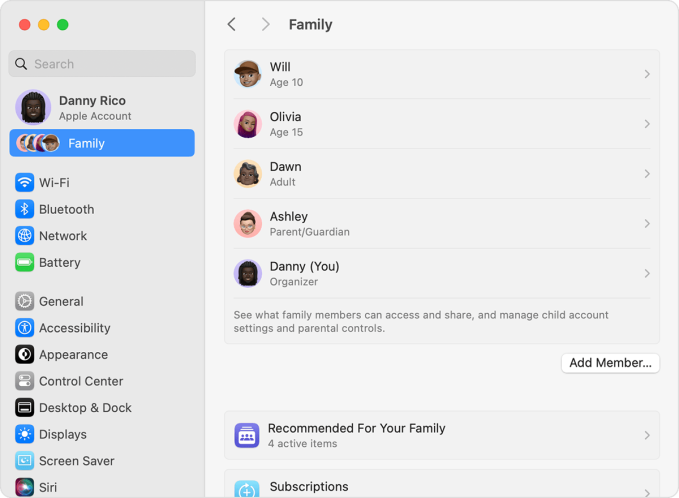Open Accessibility settings icon
The width and height of the screenshot is (679, 498).
click(x=25, y=328)
